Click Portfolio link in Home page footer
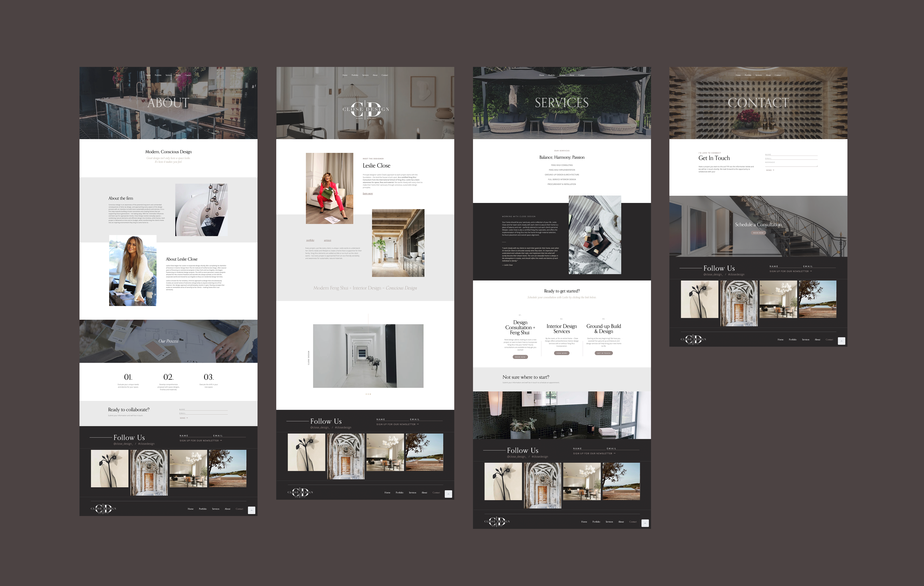This screenshot has height=586, width=924. coord(400,493)
